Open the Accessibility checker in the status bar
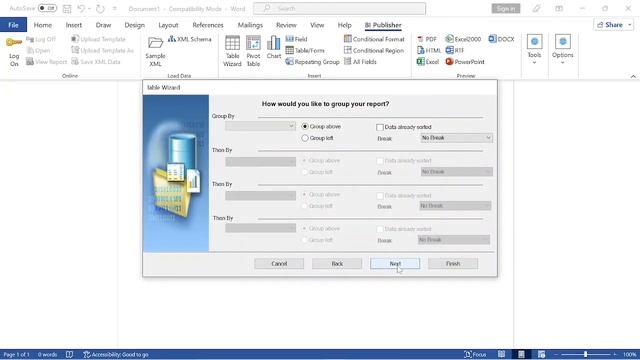Screen dimensions: 640x360 pos(116,355)
